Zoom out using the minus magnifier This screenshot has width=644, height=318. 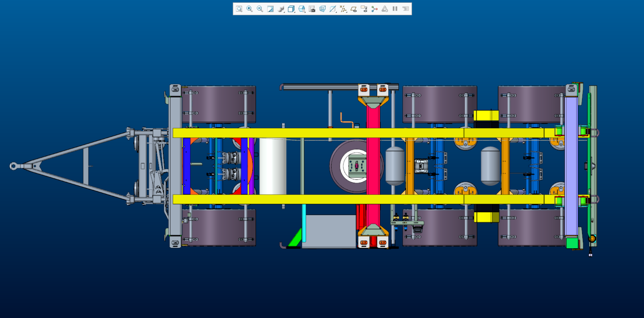260,9
